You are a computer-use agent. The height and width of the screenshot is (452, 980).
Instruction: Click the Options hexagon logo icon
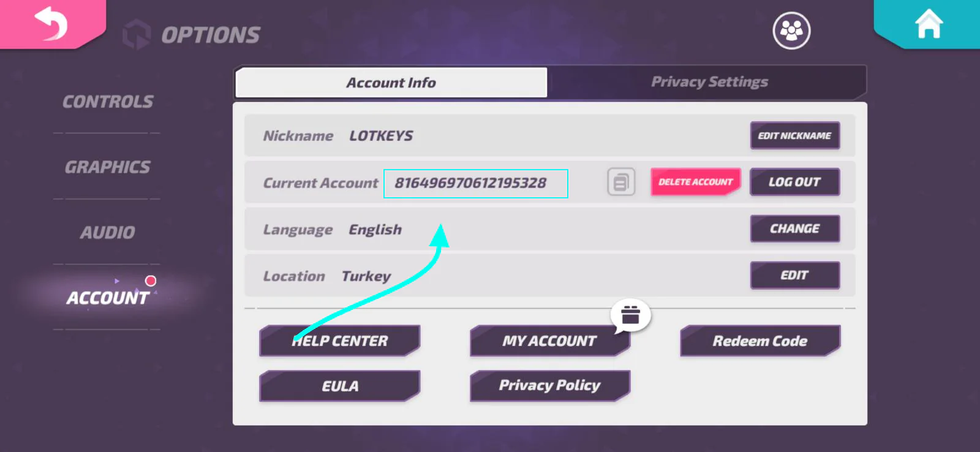tap(137, 34)
